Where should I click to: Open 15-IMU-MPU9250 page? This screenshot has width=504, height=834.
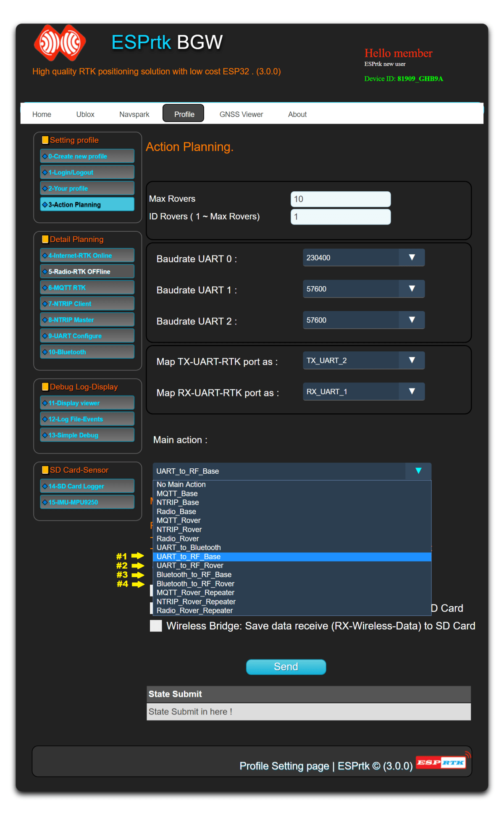(87, 502)
